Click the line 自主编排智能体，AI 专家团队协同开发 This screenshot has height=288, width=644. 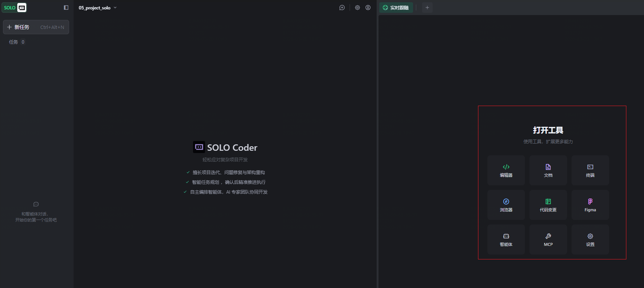[x=229, y=192]
